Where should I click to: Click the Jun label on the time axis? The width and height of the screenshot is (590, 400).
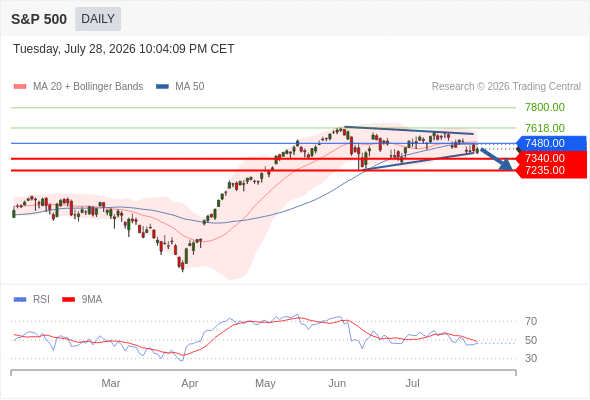337,383
